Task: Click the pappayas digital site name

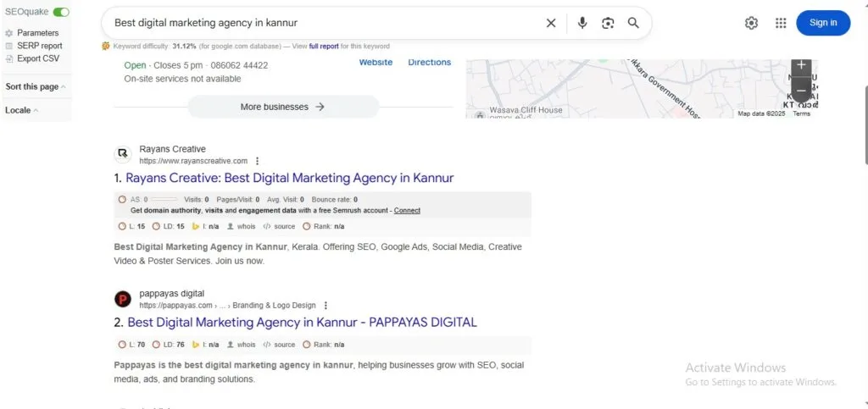Action: click(171, 294)
